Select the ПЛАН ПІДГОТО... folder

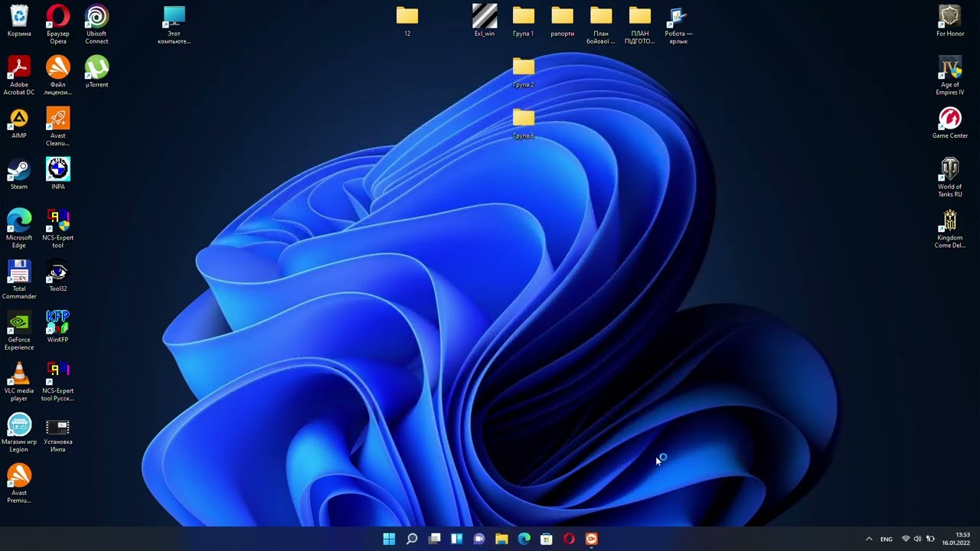click(x=640, y=24)
